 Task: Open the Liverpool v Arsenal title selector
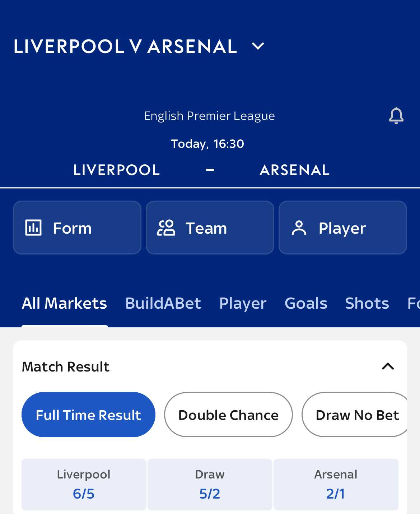125,46
